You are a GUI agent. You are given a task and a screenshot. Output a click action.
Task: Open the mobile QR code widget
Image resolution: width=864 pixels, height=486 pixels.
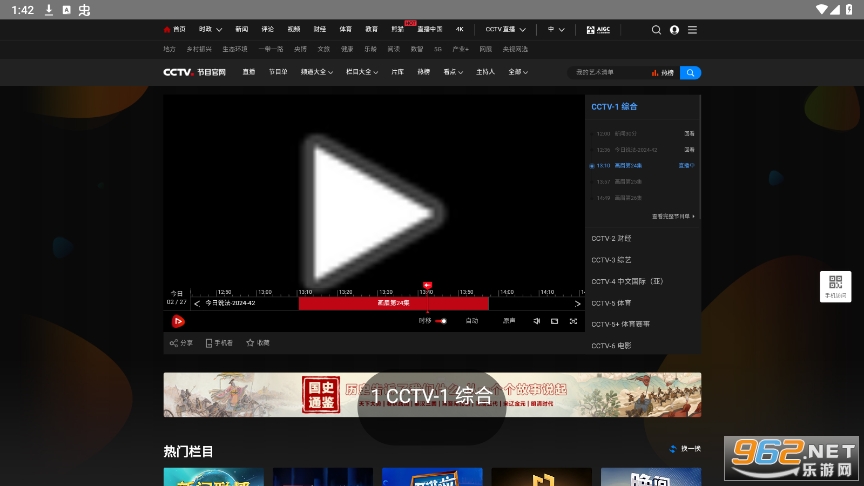[835, 285]
